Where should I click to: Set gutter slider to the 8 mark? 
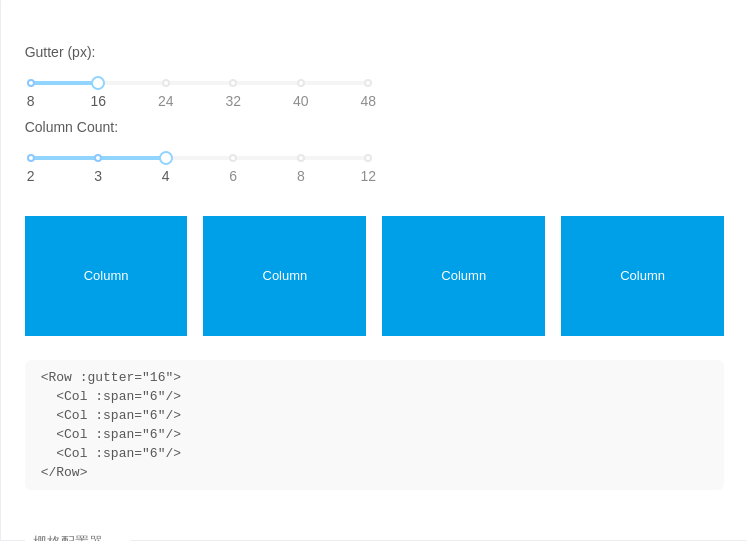[x=30, y=83]
